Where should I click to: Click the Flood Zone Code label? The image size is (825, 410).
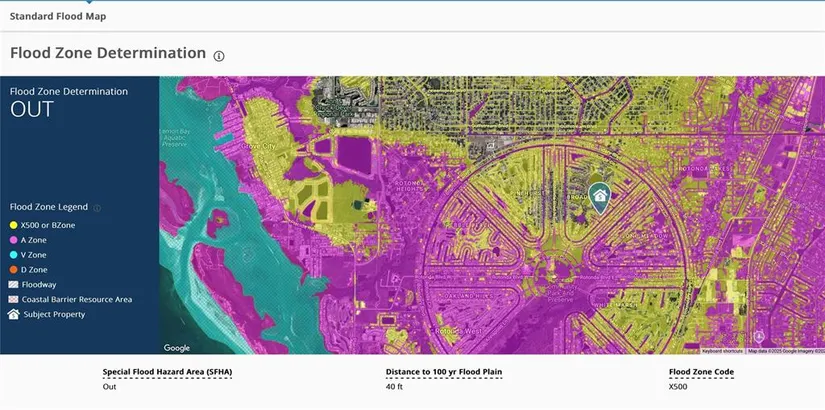click(x=700, y=372)
